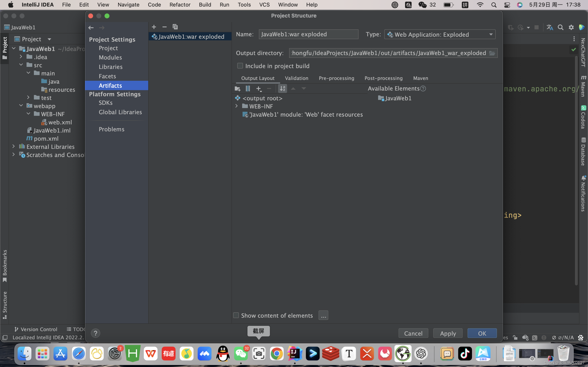Click the Cancel button
The image size is (588, 367).
click(413, 333)
